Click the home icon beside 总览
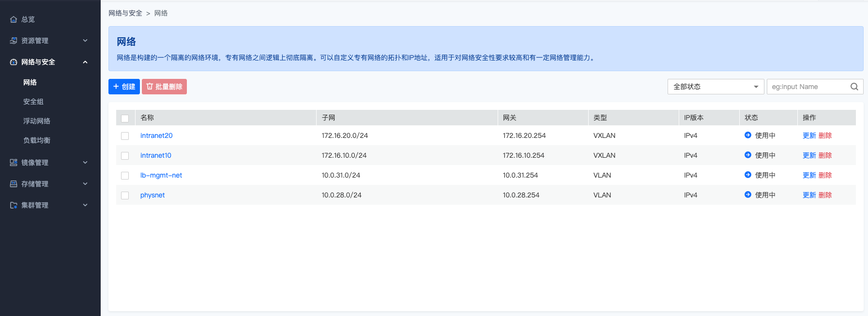Viewport: 868px width, 316px height. tap(14, 19)
